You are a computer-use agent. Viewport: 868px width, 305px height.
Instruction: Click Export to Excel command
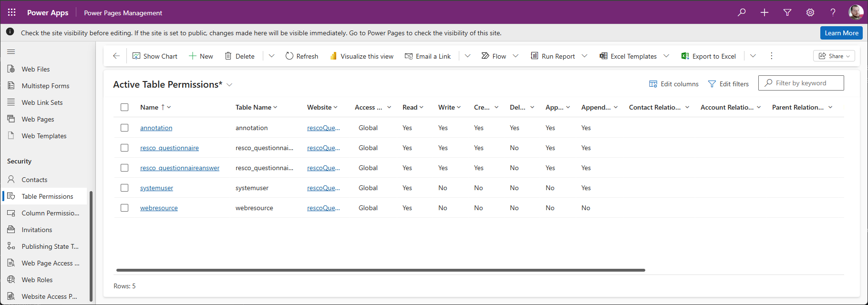[709, 56]
